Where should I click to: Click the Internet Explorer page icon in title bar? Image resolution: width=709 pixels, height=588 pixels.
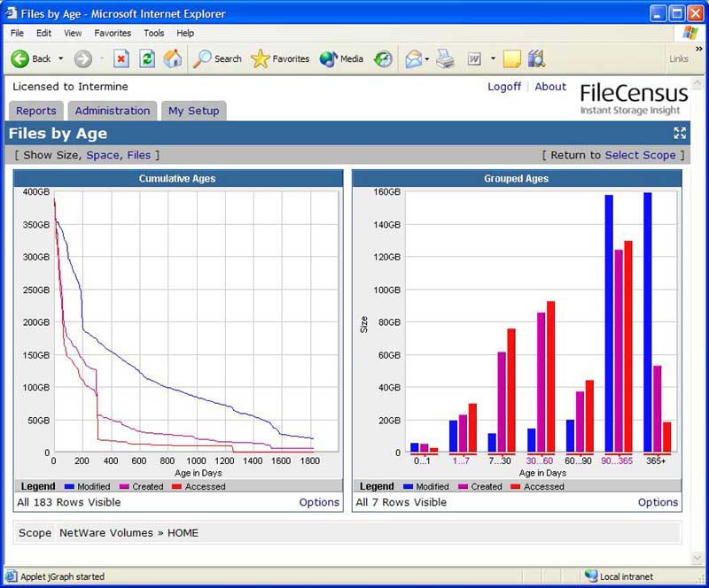(x=11, y=13)
